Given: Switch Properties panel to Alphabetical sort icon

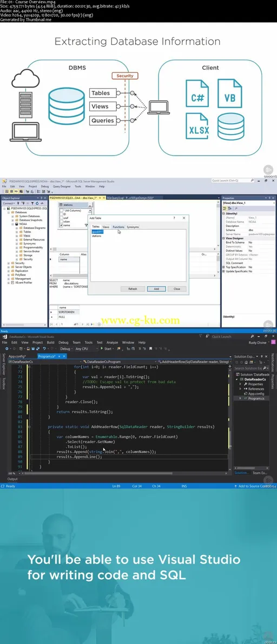Looking at the screenshot, I should 229,208.
